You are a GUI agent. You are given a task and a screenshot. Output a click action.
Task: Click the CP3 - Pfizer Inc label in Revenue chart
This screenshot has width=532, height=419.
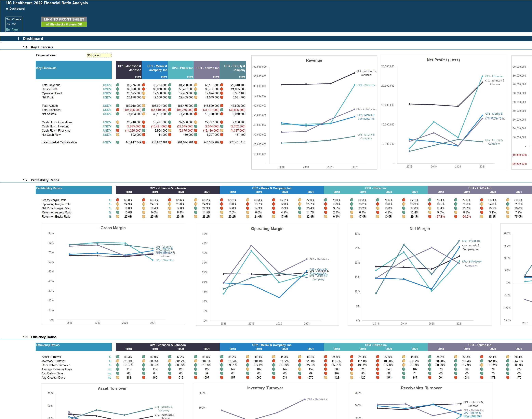click(366, 85)
